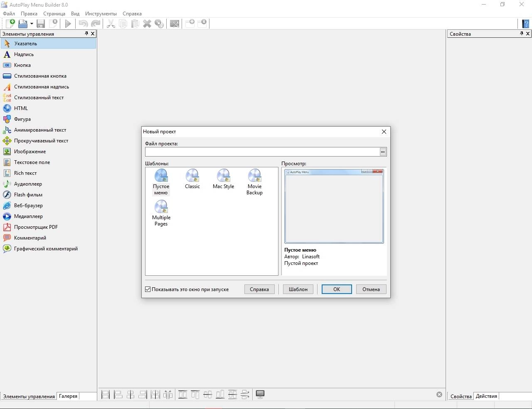
Task: Select the Multiple Pages template
Action: point(161,213)
